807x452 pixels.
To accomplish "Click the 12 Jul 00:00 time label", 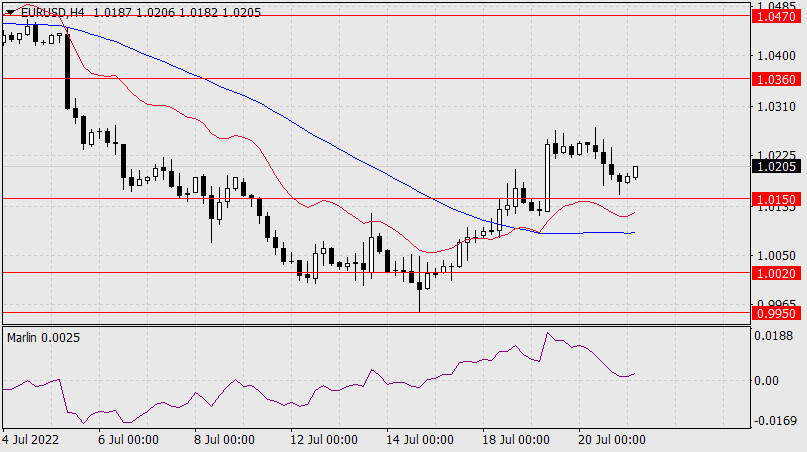I will pyautogui.click(x=324, y=440).
